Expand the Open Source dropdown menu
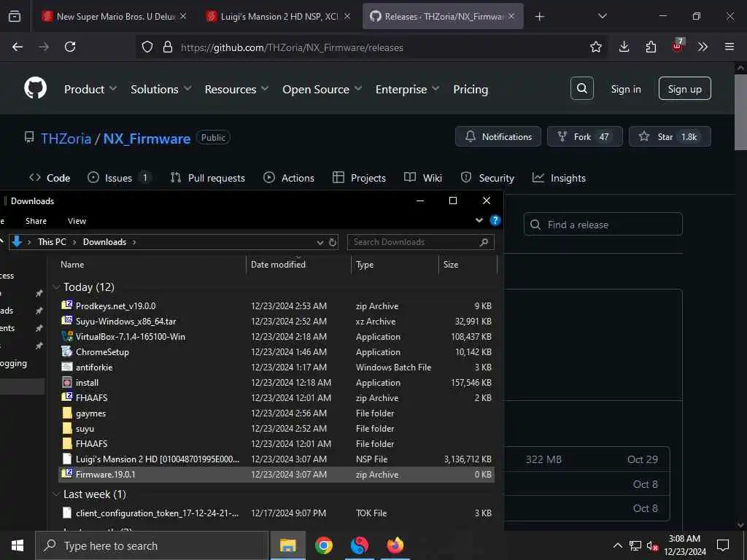 322,89
